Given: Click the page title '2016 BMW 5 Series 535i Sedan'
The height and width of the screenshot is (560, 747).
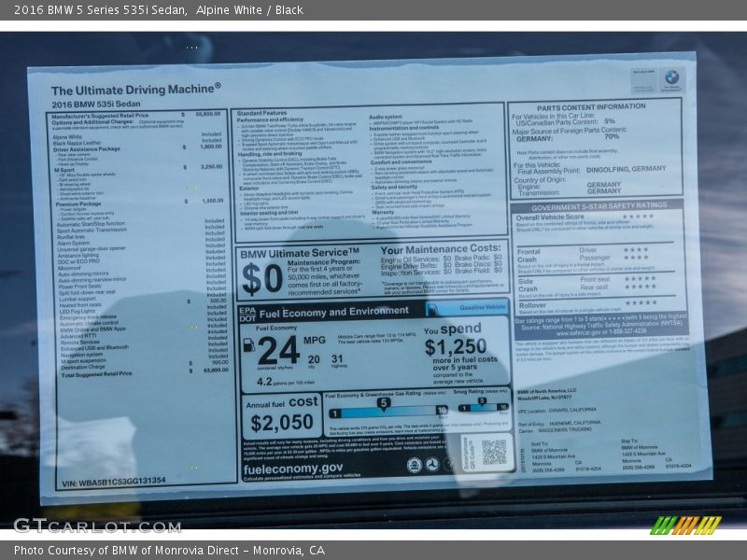Looking at the screenshot, I should pos(100,10).
